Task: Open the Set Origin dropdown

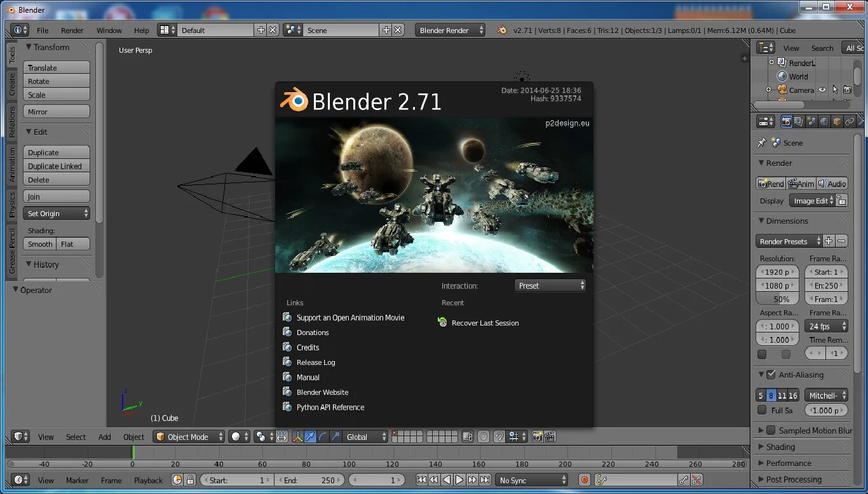Action: click(57, 214)
